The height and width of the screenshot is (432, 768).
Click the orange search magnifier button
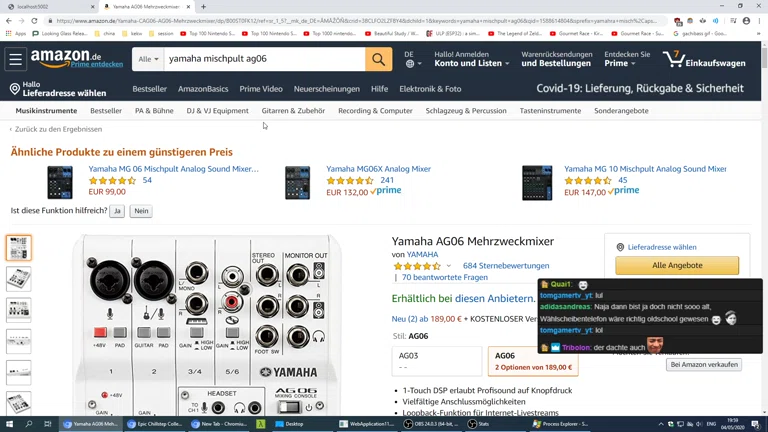[378, 60]
